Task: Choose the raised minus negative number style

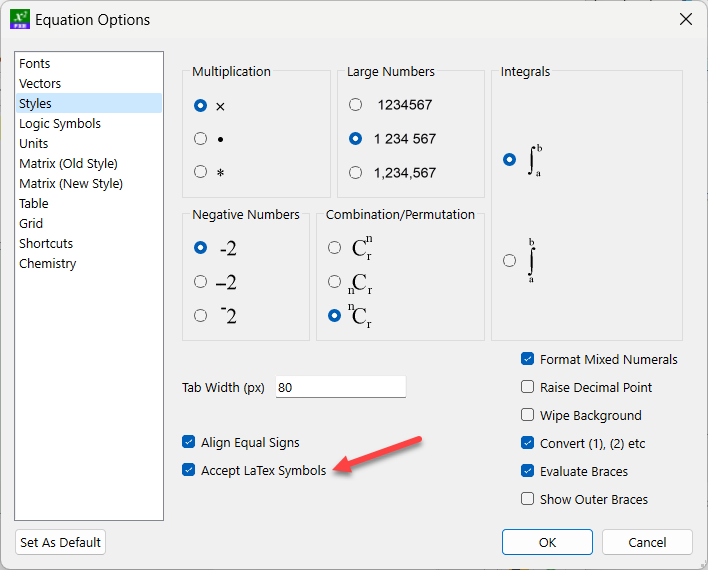Action: [x=201, y=315]
